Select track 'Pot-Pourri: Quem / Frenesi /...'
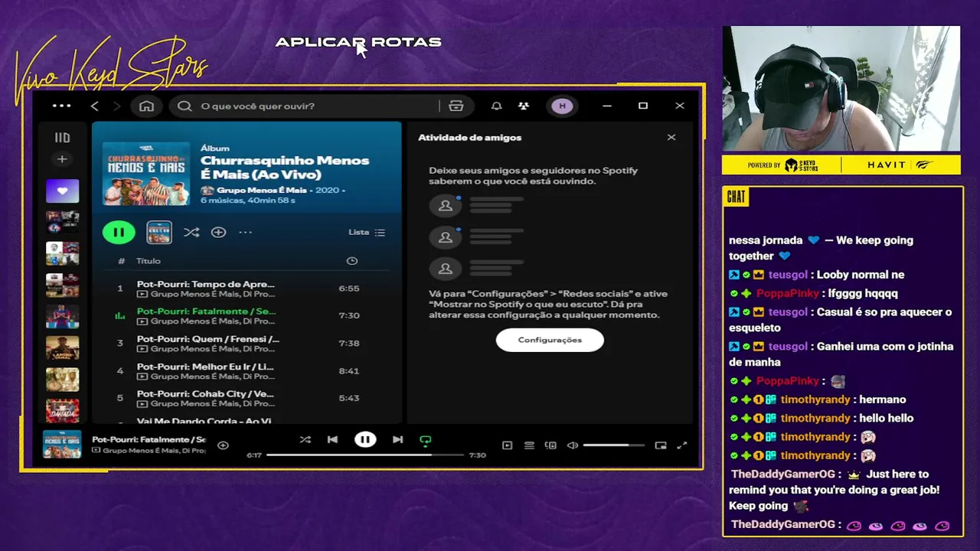 (245, 343)
